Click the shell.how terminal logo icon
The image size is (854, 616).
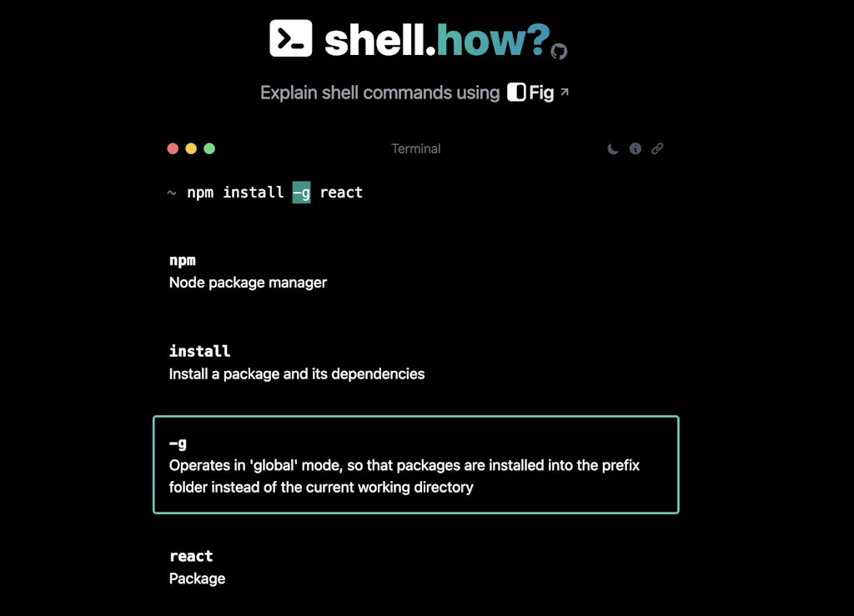click(x=291, y=38)
